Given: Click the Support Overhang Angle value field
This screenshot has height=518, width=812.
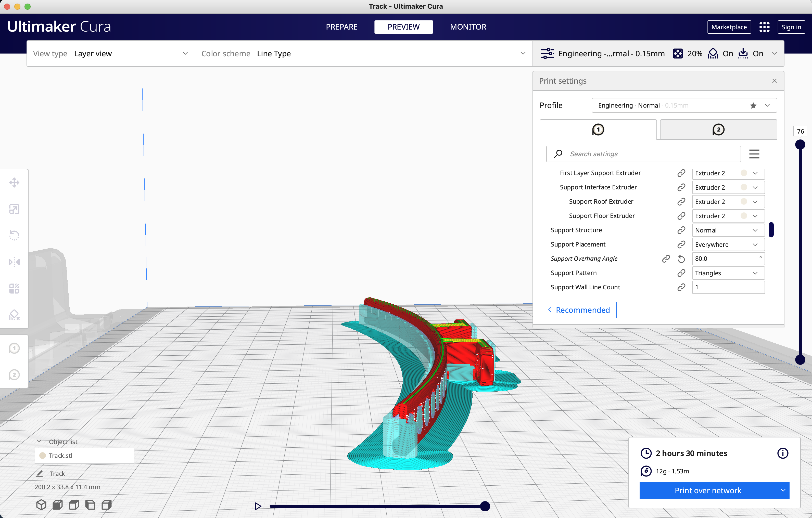Looking at the screenshot, I should pyautogui.click(x=728, y=258).
